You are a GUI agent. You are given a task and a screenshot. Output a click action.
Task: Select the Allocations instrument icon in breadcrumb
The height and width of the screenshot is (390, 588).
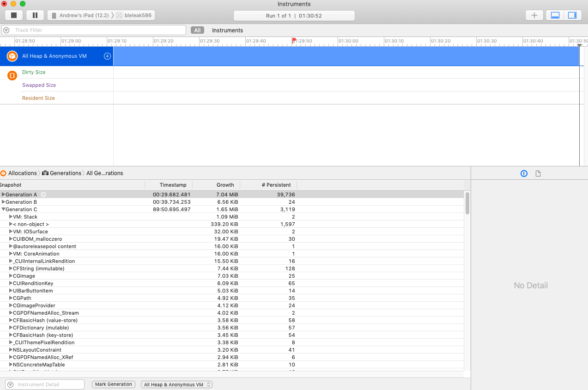click(x=4, y=173)
